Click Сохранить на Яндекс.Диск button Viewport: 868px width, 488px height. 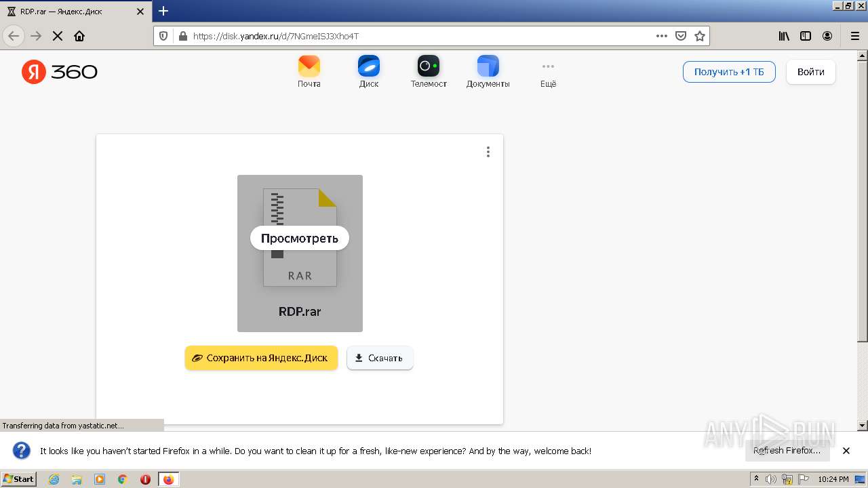(x=261, y=358)
